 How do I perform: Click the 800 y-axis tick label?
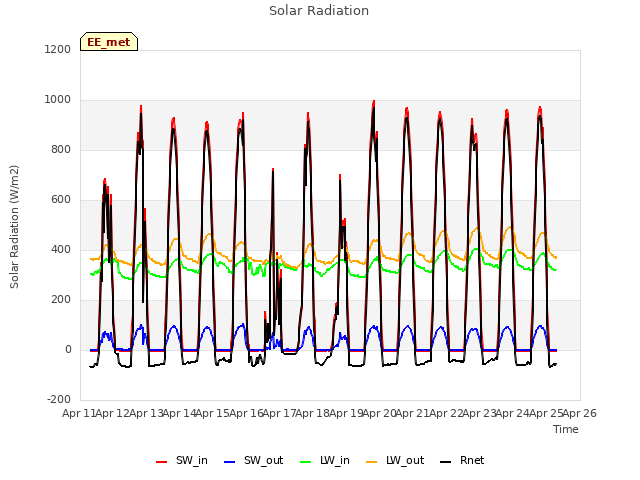tap(61, 149)
